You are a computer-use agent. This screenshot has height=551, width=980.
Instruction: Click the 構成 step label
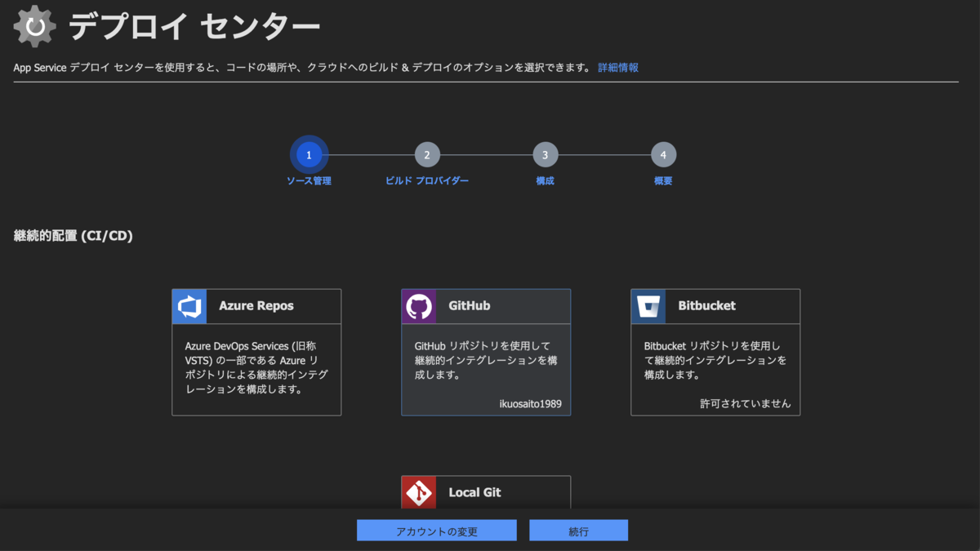pos(545,180)
